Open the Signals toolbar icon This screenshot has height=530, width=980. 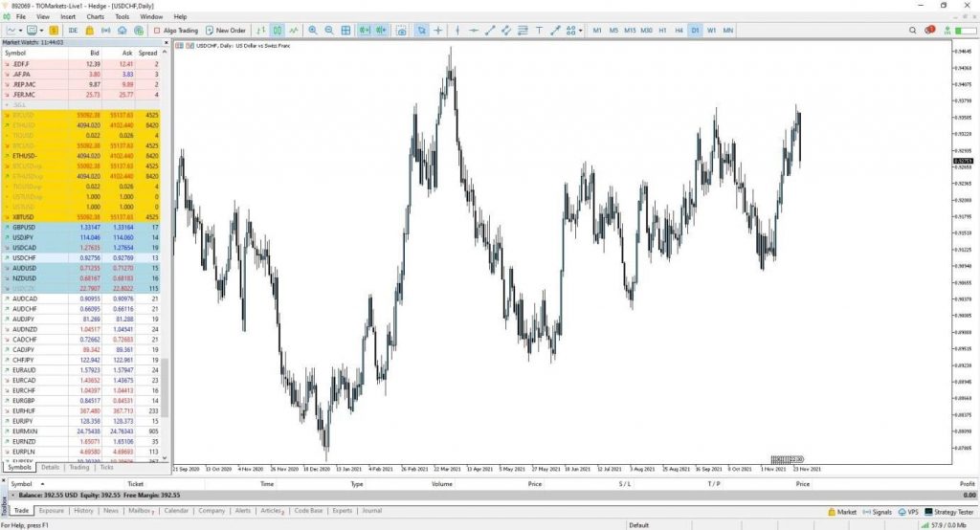[105, 30]
